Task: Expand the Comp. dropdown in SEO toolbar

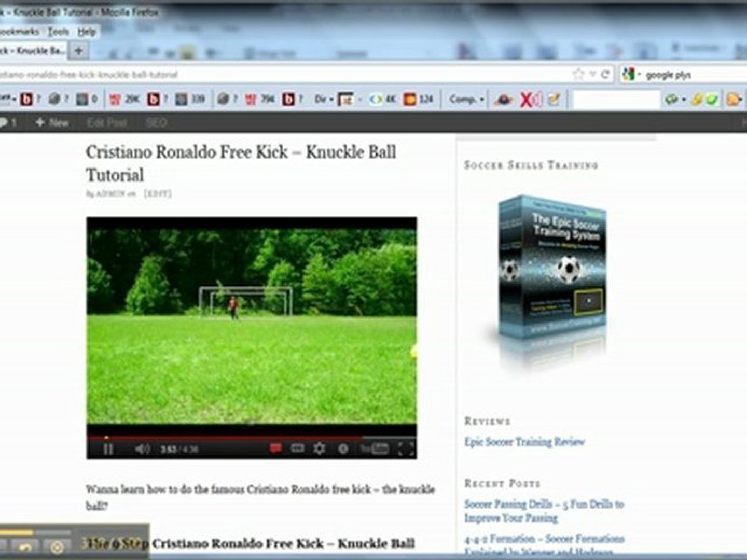Action: pyautogui.click(x=466, y=99)
